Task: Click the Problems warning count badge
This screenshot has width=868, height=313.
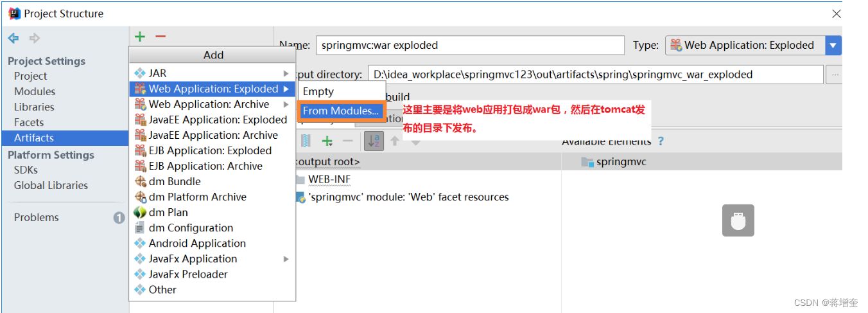Action: [119, 218]
